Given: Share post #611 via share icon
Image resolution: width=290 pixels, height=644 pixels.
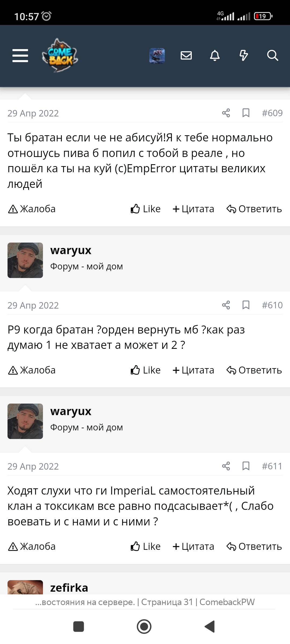Looking at the screenshot, I should click(x=226, y=466).
